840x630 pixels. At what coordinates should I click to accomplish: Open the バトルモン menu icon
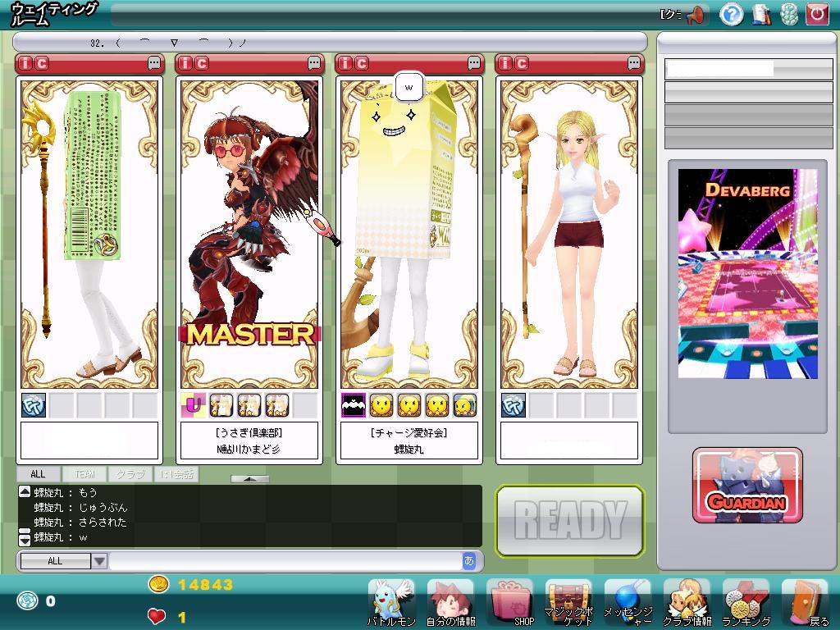[390, 602]
